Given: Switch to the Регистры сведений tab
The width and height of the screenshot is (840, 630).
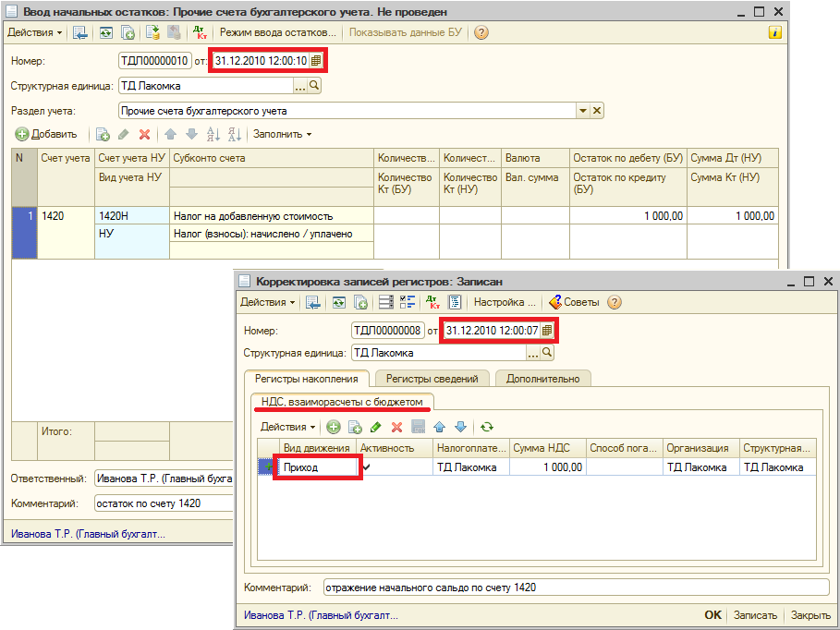Looking at the screenshot, I should pyautogui.click(x=432, y=378).
